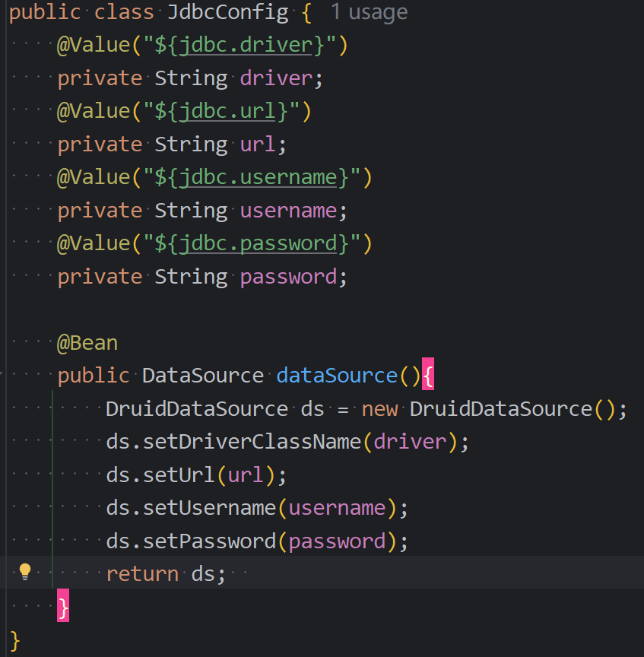Click the yellow lightbulb quick-fix icon
The image size is (644, 657).
tap(25, 572)
